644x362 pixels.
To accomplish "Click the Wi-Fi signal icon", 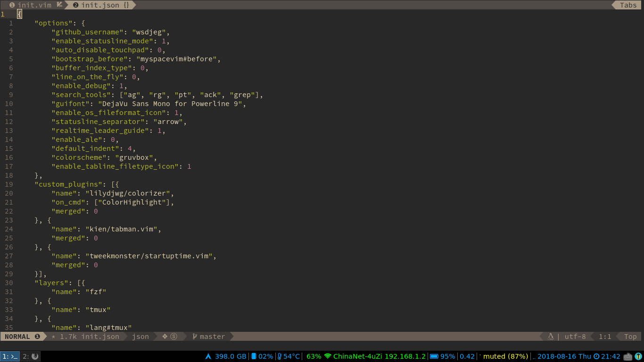I will [328, 356].
